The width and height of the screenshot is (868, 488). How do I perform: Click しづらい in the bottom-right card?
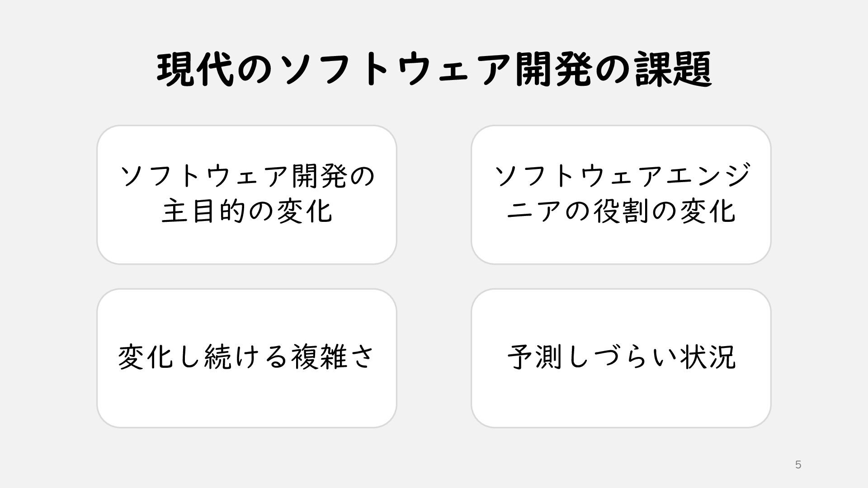point(621,357)
